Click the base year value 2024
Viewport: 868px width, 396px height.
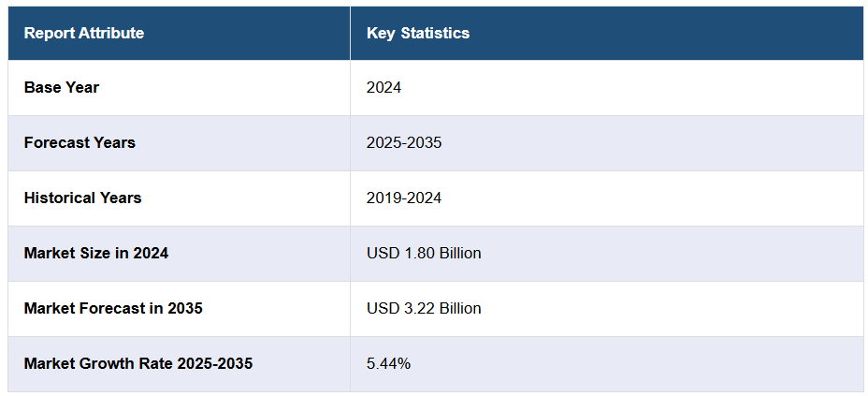click(x=383, y=88)
